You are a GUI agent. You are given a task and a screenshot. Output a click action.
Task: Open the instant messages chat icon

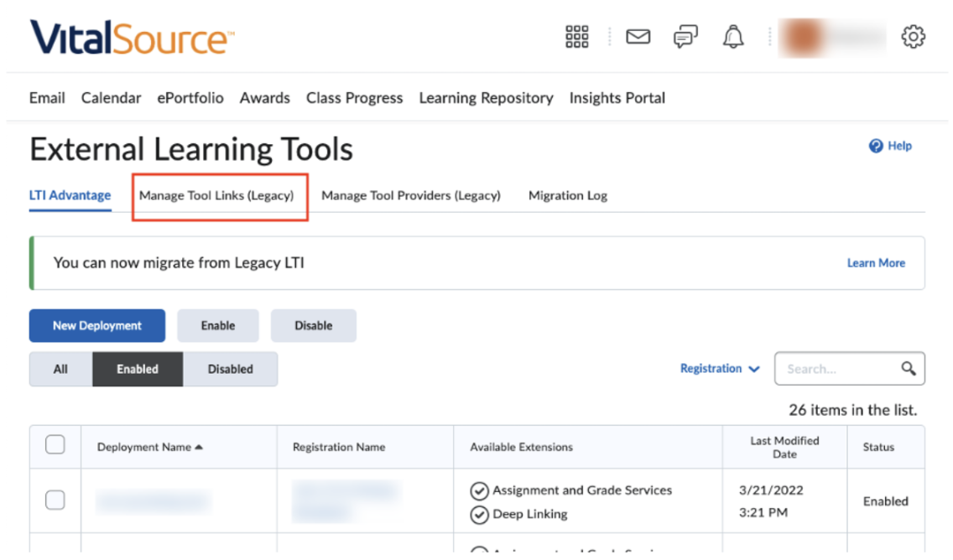pos(685,36)
